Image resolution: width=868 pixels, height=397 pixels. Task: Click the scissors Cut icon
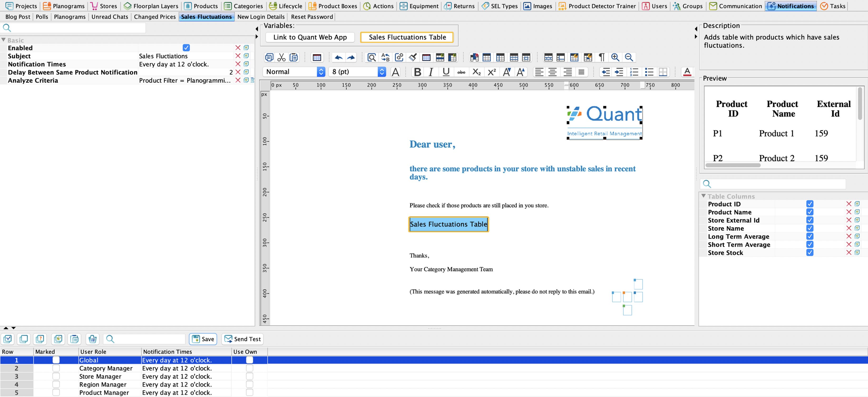tap(281, 57)
